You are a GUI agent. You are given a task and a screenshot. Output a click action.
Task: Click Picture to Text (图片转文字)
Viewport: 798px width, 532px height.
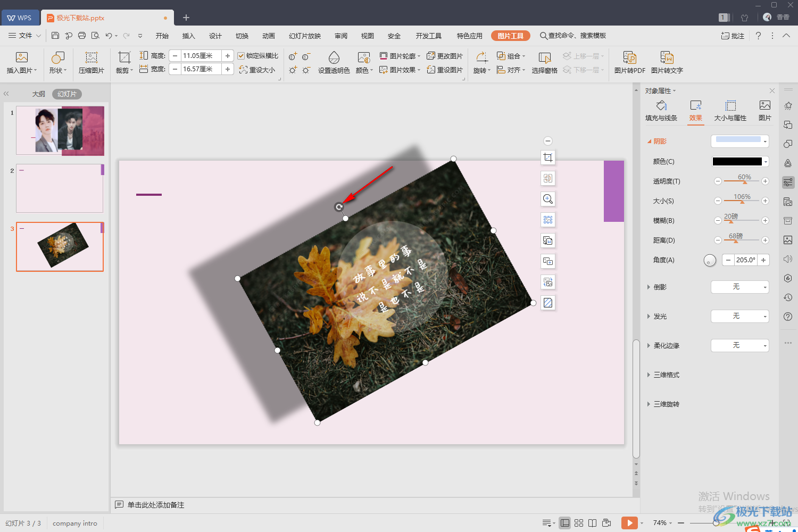(x=667, y=63)
